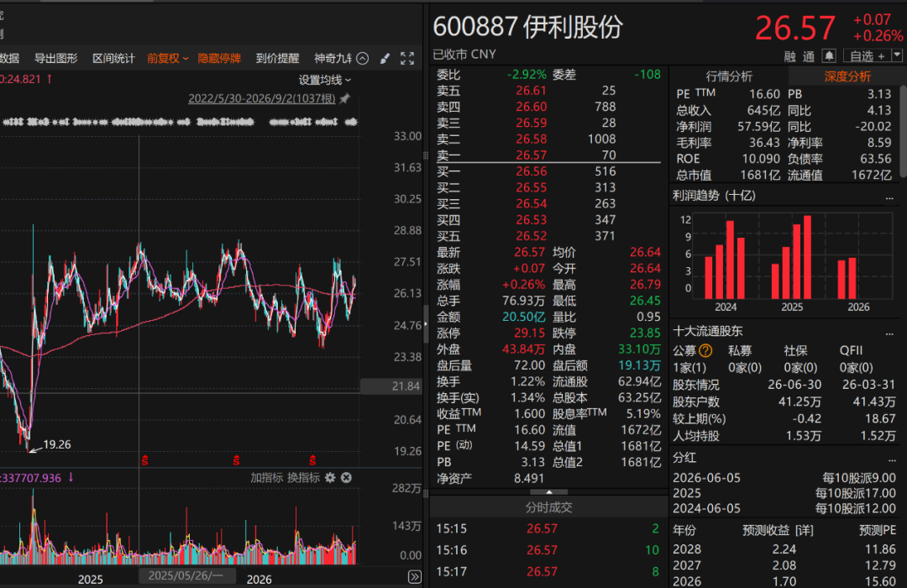Click the 2024-06-05 dividend entry
Image resolution: width=907 pixels, height=588 pixels.
(x=784, y=509)
